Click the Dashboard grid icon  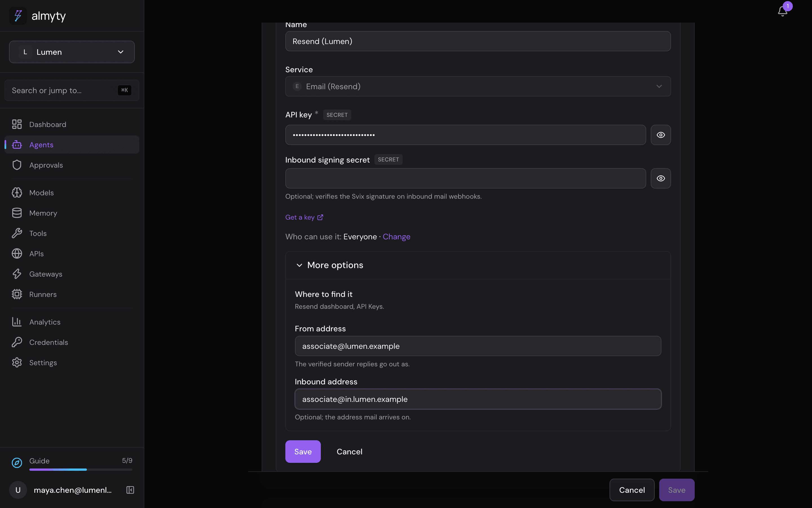(17, 124)
